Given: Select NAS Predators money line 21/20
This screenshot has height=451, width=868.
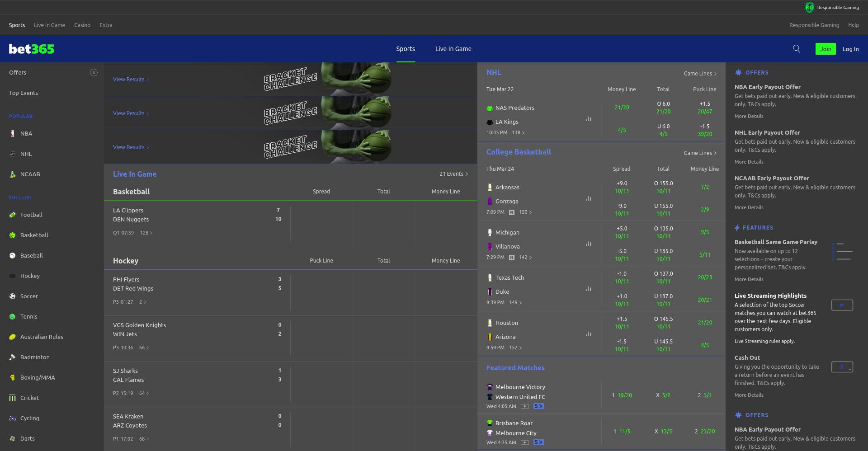Looking at the screenshot, I should pyautogui.click(x=622, y=108).
